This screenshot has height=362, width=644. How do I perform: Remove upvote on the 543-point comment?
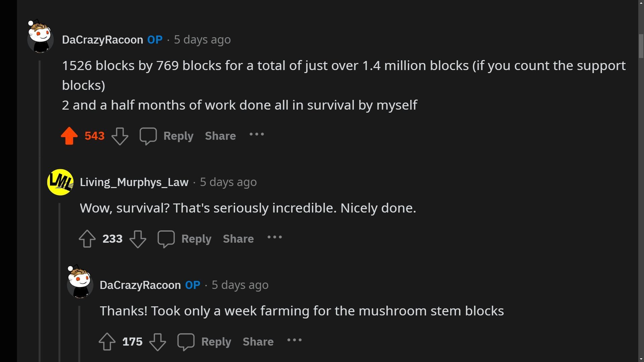coord(69,136)
